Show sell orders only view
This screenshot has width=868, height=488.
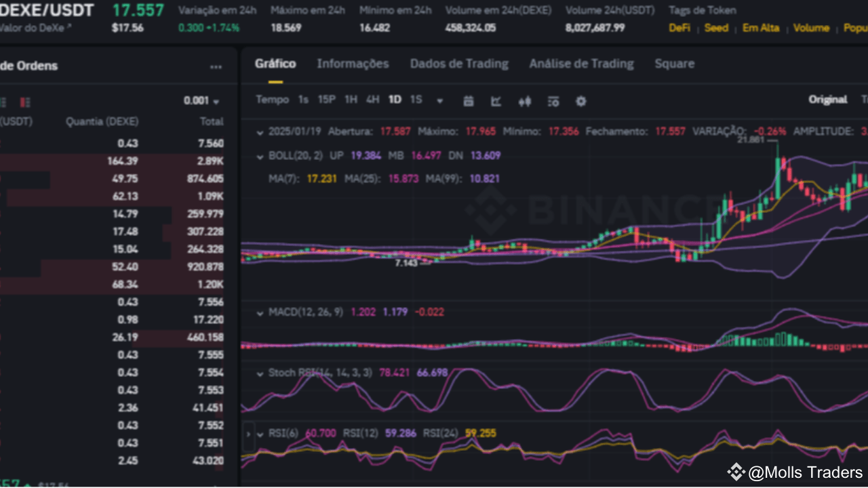(x=25, y=102)
